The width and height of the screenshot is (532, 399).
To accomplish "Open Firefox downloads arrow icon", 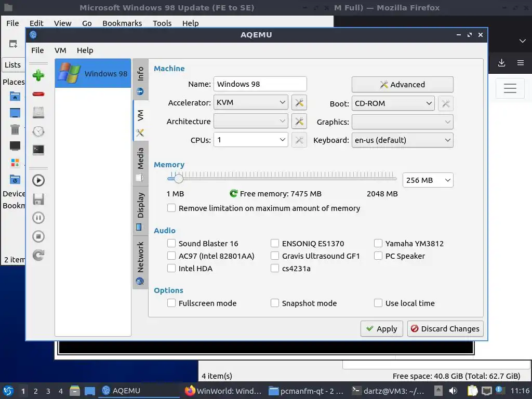I will tap(501, 63).
